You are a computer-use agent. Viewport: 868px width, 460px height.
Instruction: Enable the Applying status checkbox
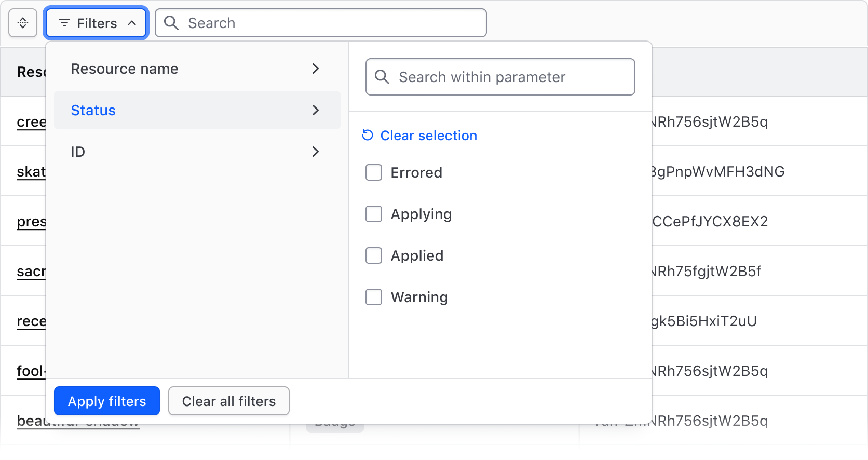pyautogui.click(x=374, y=214)
